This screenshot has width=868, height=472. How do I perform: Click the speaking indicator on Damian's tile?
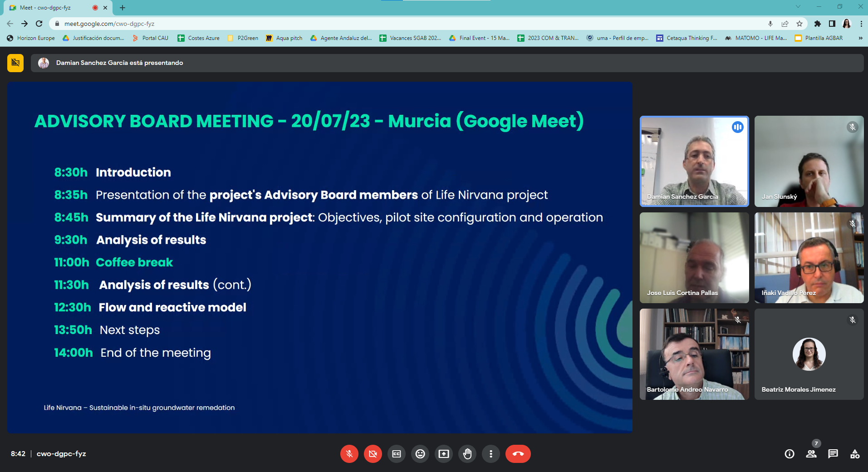pos(738,127)
